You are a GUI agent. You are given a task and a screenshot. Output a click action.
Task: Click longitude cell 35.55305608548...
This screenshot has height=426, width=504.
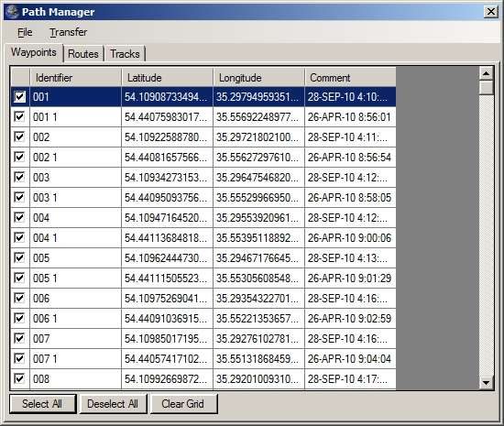258,278
